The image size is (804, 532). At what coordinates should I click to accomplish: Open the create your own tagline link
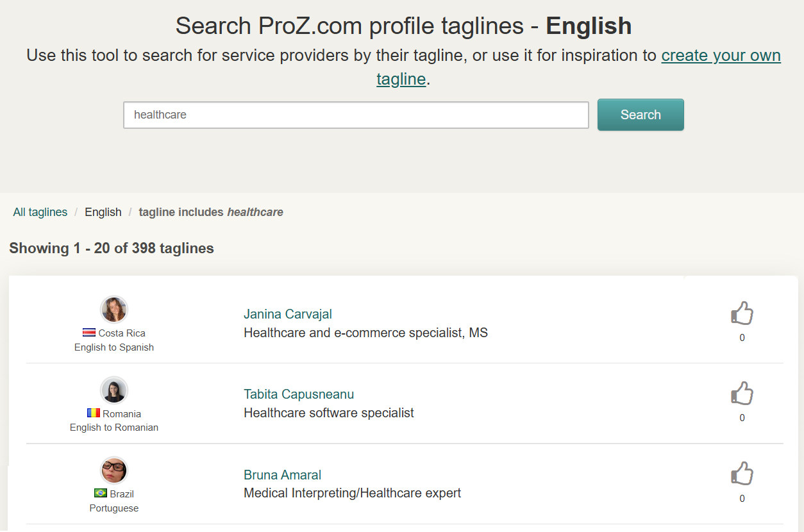click(721, 55)
